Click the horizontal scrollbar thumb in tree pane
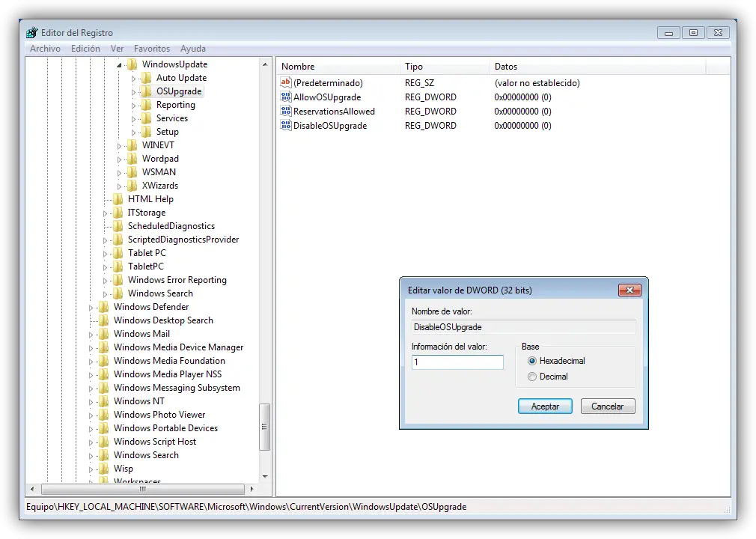Image resolution: width=756 pixels, height=539 pixels. (143, 489)
